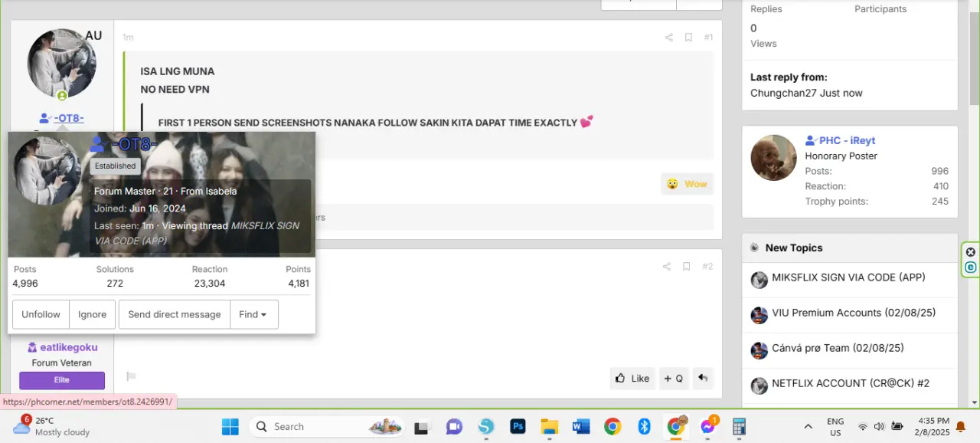The width and height of the screenshot is (980, 443).
Task: Open notification bell in taskbar
Action: (961, 426)
